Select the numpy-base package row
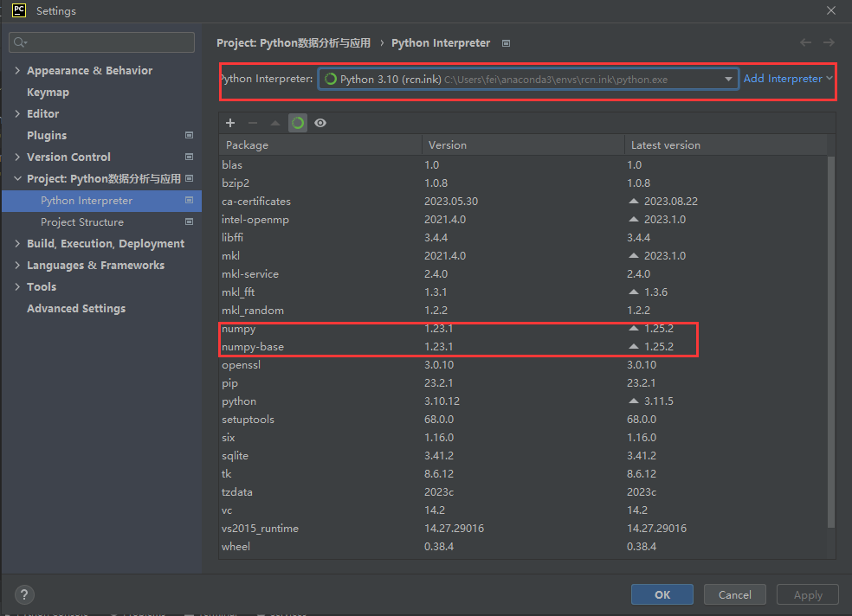The image size is (852, 616). point(523,347)
